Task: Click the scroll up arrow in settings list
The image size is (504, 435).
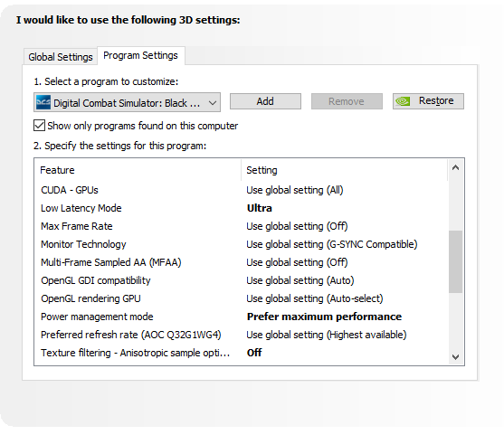Action: [455, 167]
